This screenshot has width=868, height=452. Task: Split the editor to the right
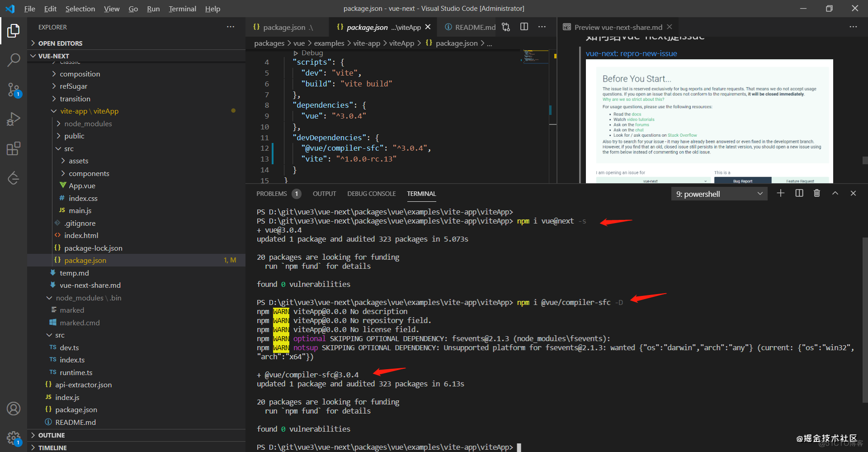[x=524, y=27]
